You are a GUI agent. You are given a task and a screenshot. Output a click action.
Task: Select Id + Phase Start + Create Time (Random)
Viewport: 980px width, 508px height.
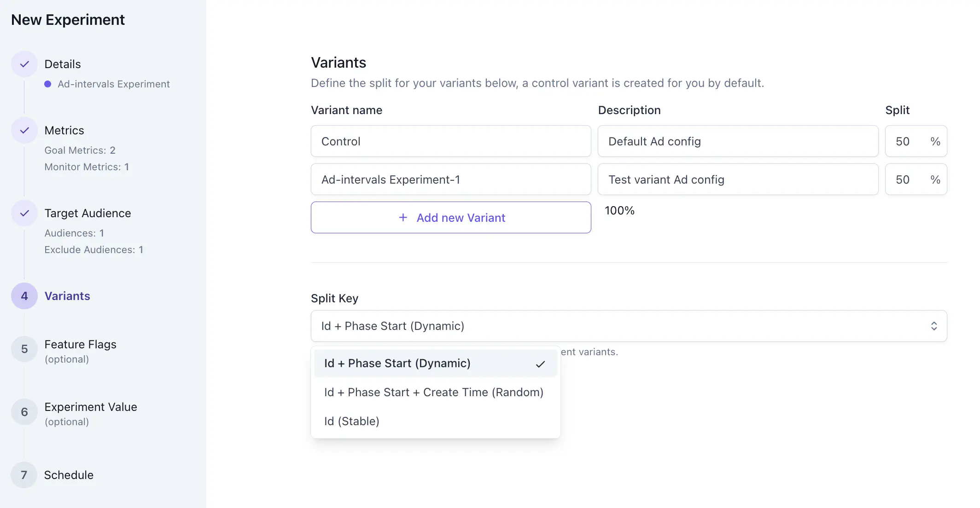click(433, 392)
